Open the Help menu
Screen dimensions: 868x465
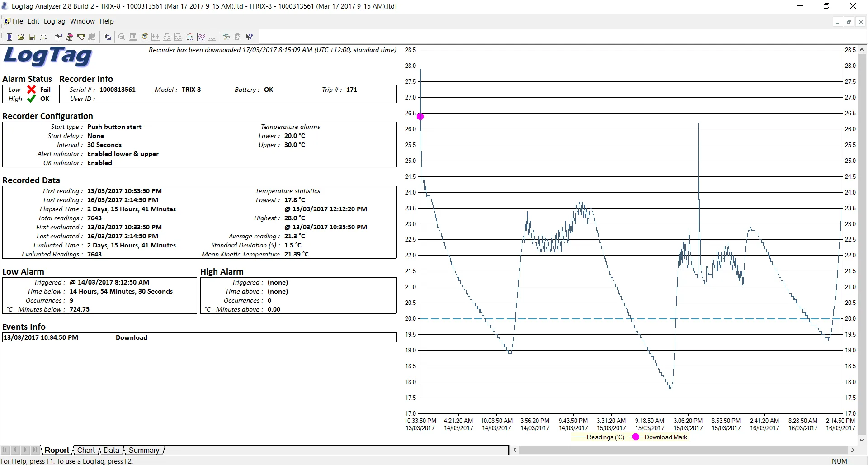coord(107,21)
